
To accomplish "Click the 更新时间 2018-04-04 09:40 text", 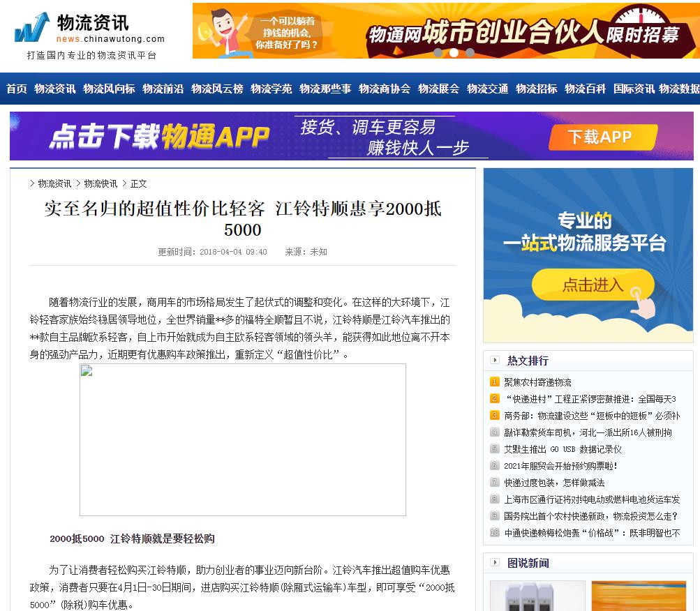I will pos(212,252).
